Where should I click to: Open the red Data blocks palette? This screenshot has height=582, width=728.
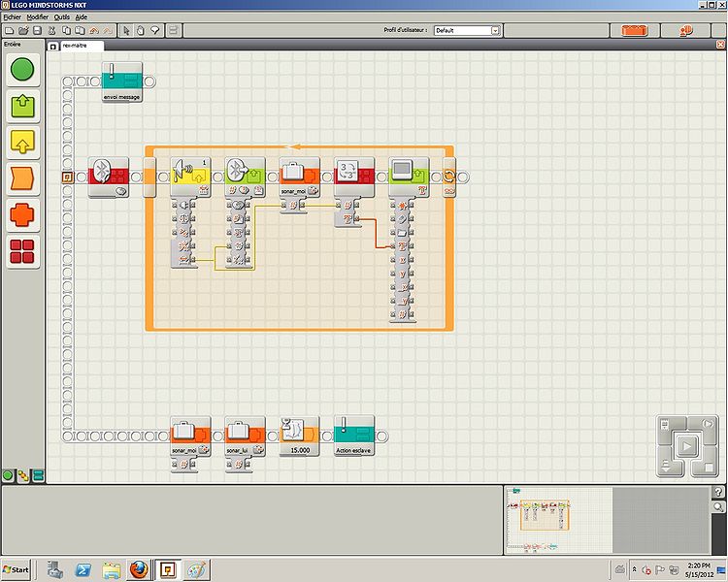[x=22, y=215]
